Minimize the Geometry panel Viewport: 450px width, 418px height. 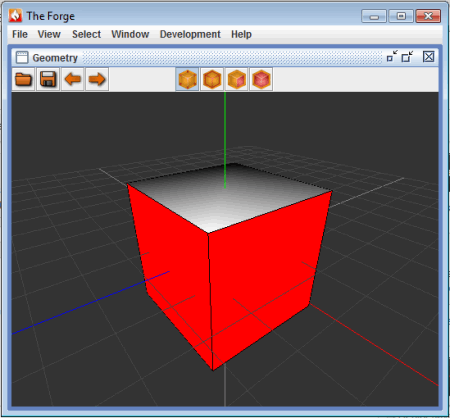click(392, 57)
